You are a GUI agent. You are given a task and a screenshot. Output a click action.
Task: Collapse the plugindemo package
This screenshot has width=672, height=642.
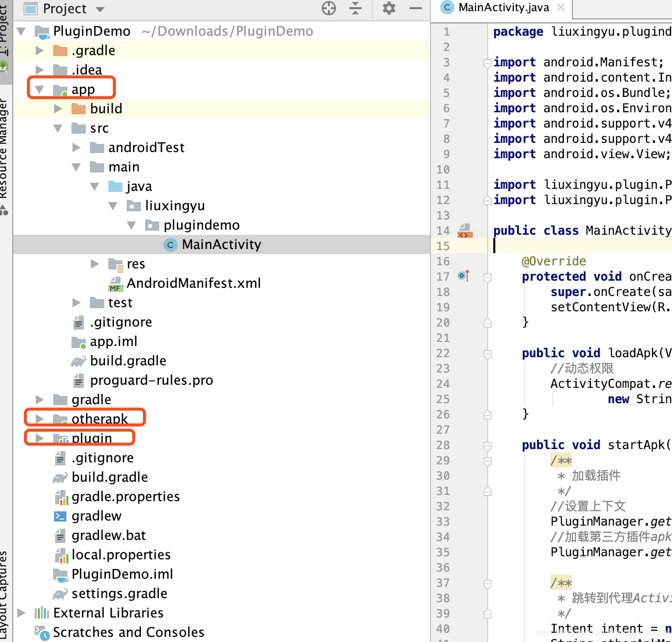[132, 225]
